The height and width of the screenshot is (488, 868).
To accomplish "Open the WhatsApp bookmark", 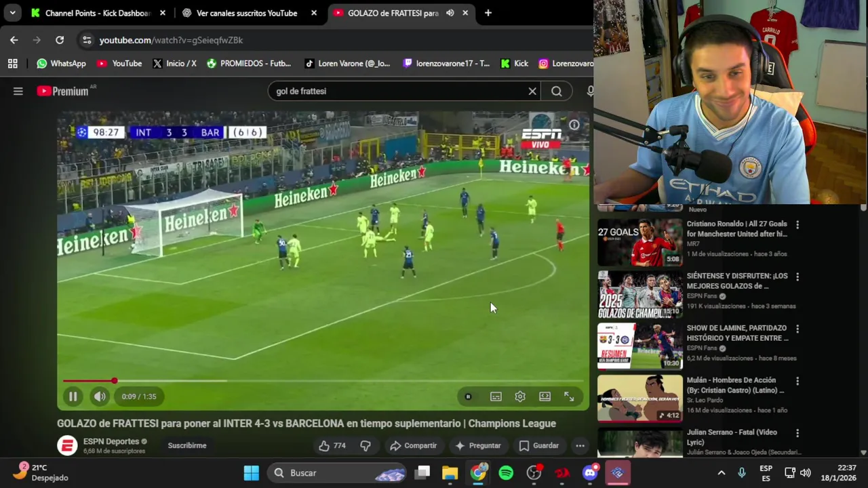I will tap(61, 63).
